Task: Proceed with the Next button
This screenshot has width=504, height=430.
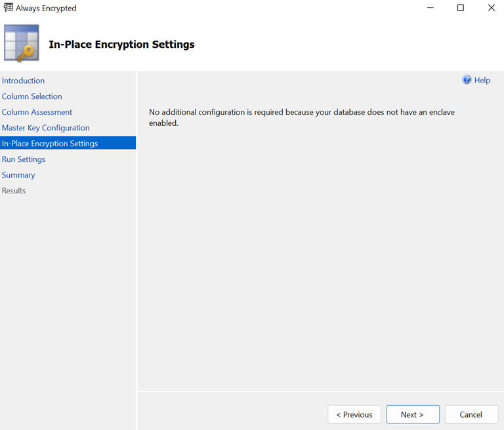Action: click(412, 414)
